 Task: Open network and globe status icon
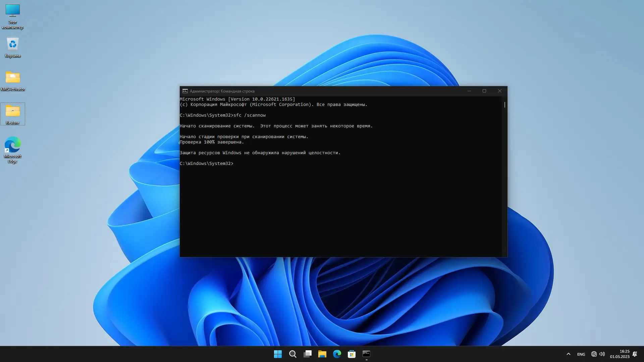click(594, 354)
